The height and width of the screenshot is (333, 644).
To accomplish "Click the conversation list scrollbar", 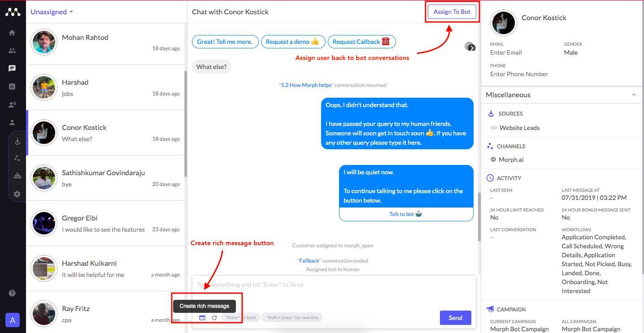I will tap(186, 124).
